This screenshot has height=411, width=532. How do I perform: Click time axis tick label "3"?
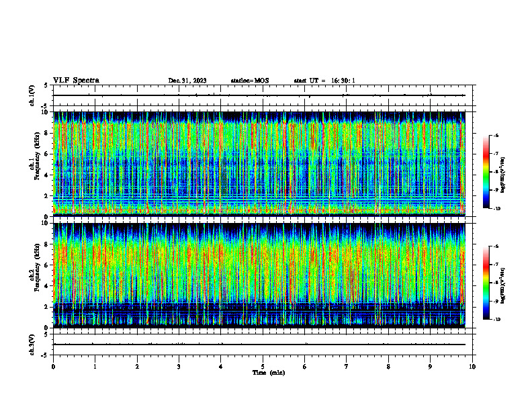(179, 367)
